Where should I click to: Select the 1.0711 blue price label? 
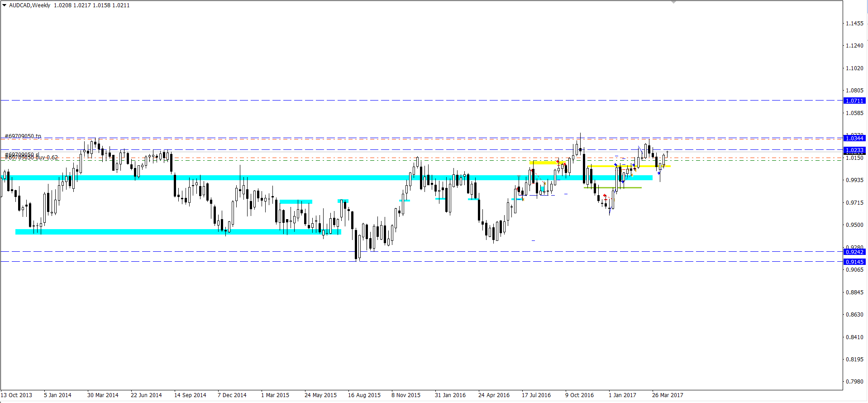pos(854,101)
